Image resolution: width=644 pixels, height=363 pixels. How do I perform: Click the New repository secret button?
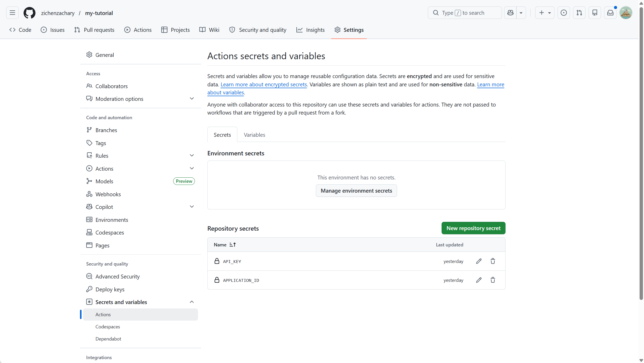pos(473,228)
